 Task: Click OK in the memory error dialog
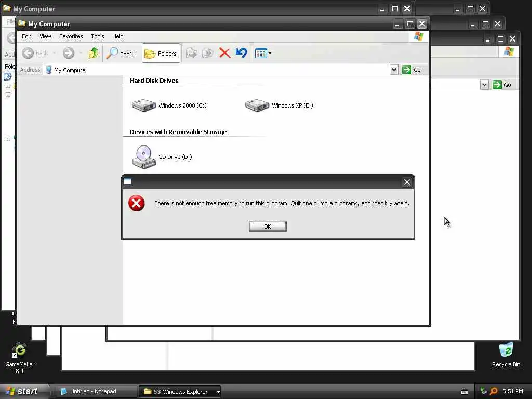click(268, 227)
